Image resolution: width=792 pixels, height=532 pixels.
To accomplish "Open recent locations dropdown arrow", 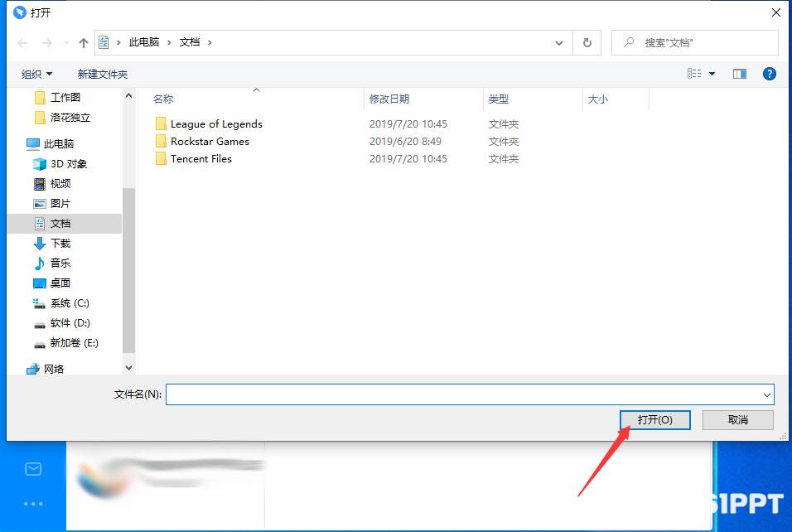I will pos(66,43).
